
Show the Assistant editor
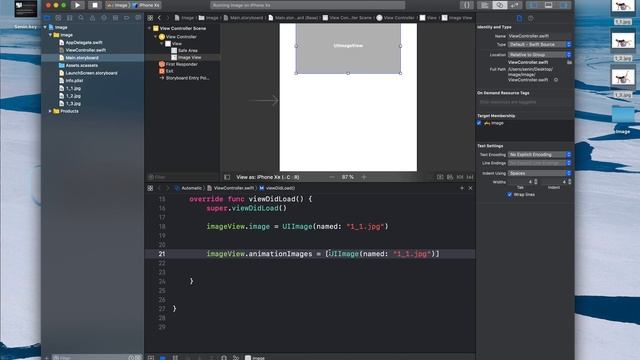point(500,5)
